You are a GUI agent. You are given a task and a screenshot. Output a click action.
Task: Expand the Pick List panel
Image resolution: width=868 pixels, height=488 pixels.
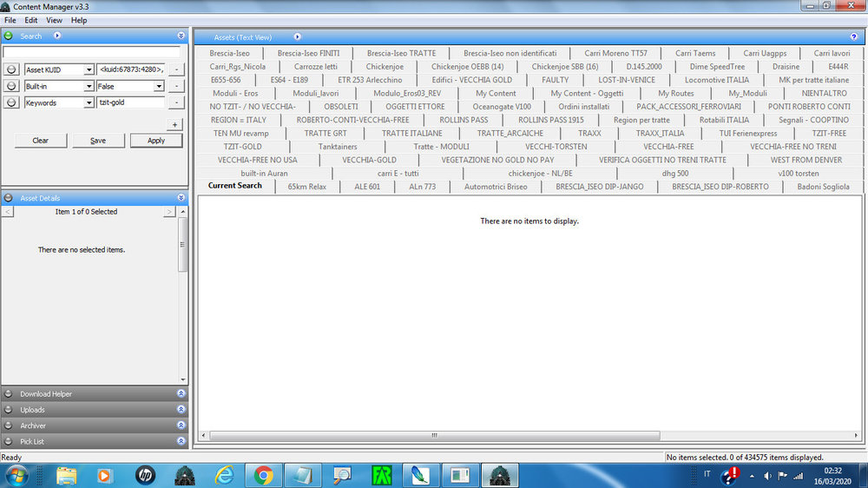click(181, 441)
